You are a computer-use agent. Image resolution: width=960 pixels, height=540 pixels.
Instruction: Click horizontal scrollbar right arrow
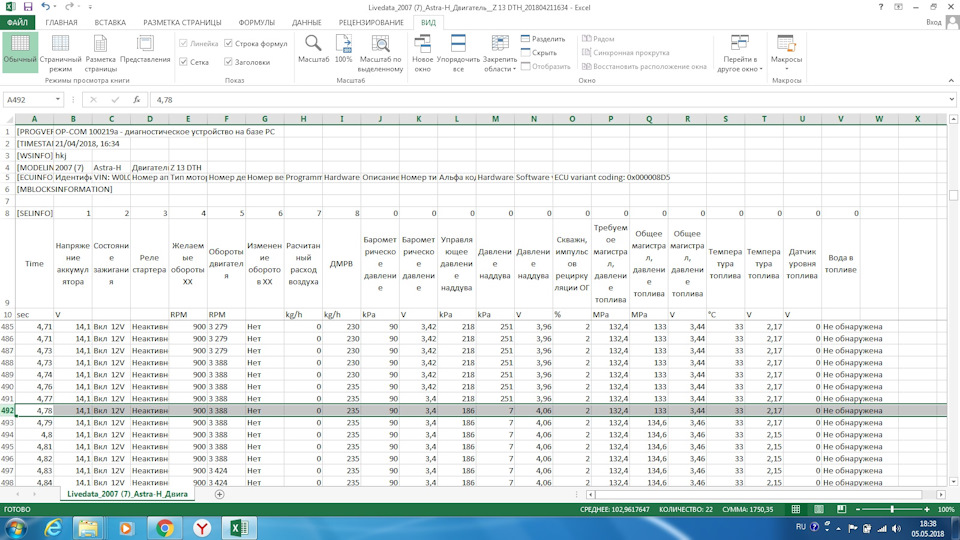941,494
